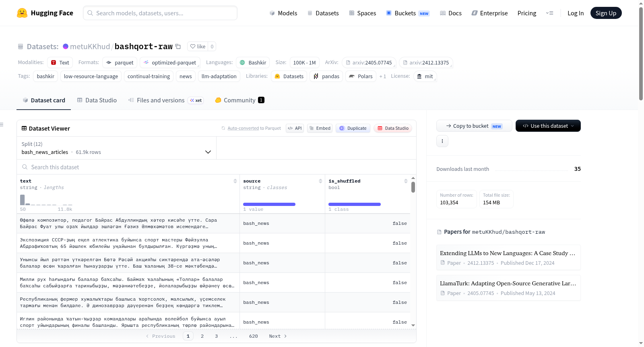Screen dimensions: 644x347
Task: Open the more-navigation menu icon beside Pricing
Action: [549, 13]
